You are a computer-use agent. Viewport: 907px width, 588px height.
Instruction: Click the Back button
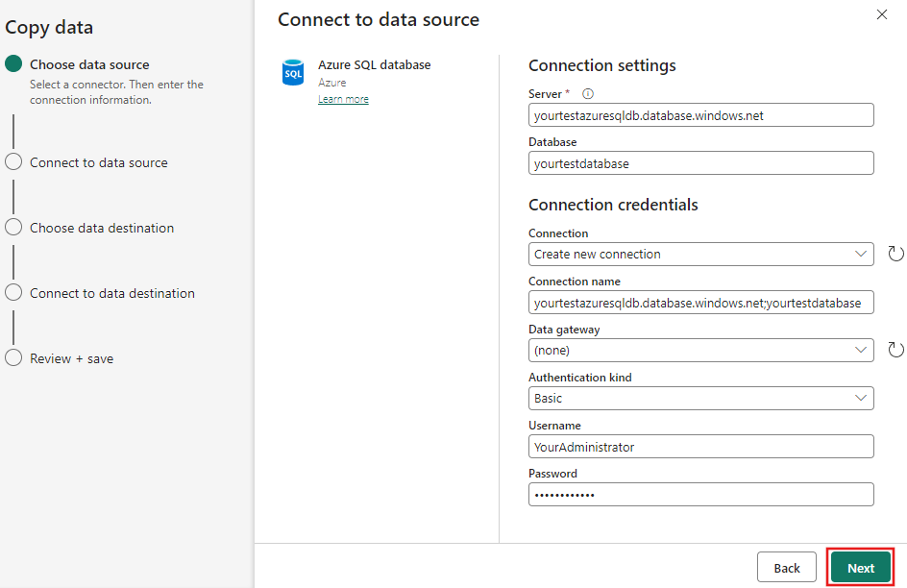pyautogui.click(x=786, y=567)
